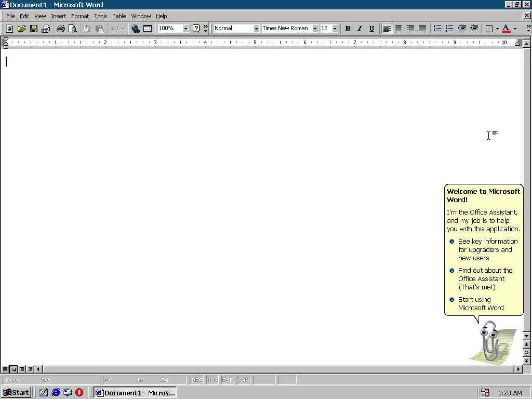Image resolution: width=532 pixels, height=399 pixels.
Task: Switch to Outline View icon
Action: click(x=30, y=369)
